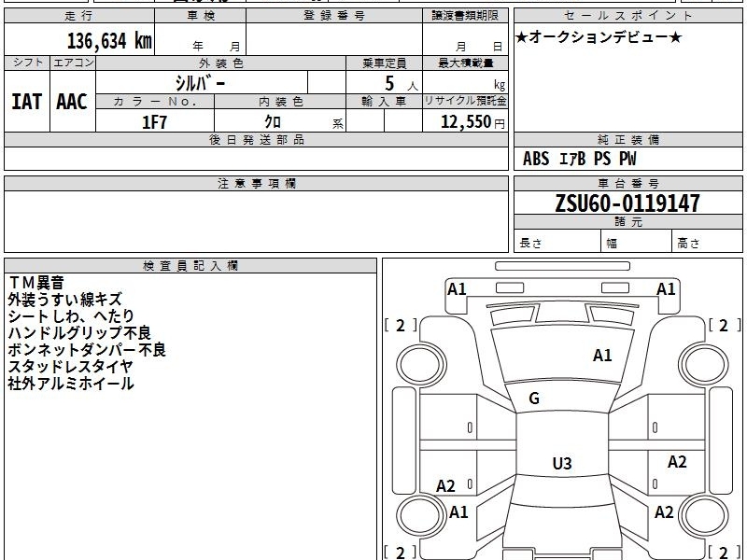Select the 走行 column header
Screen dimensions: 747x560
pos(79,16)
